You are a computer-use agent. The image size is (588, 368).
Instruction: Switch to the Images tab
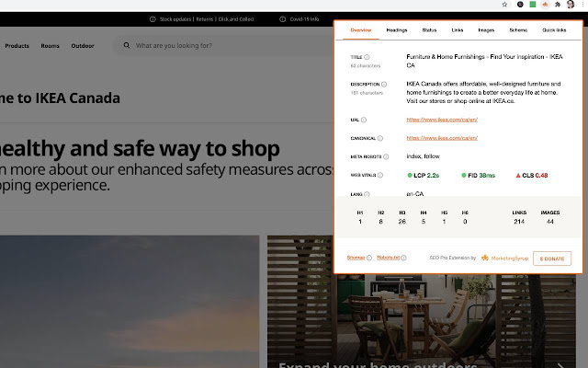click(486, 30)
